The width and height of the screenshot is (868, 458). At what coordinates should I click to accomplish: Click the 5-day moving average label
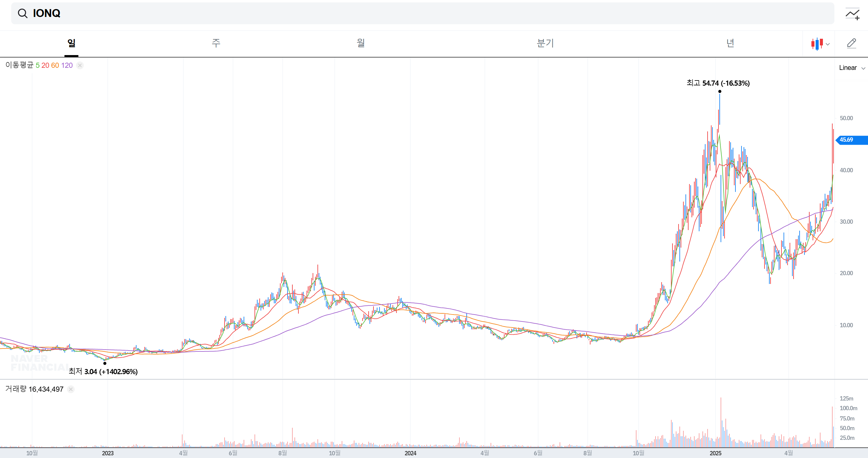click(x=38, y=65)
